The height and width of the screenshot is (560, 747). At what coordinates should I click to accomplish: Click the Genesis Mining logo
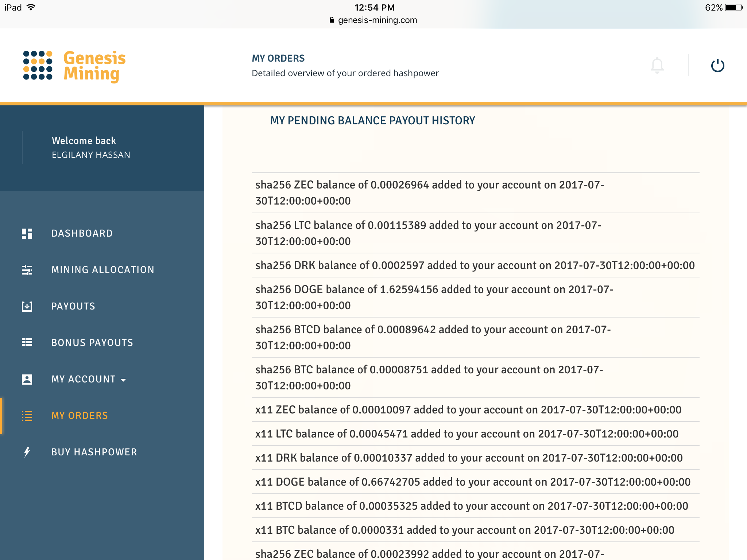point(74,66)
